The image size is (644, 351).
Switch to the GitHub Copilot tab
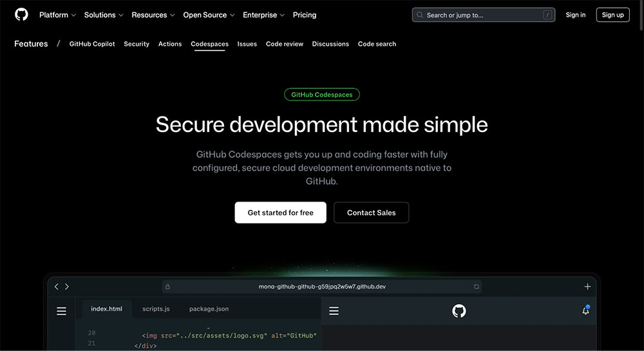pos(92,44)
